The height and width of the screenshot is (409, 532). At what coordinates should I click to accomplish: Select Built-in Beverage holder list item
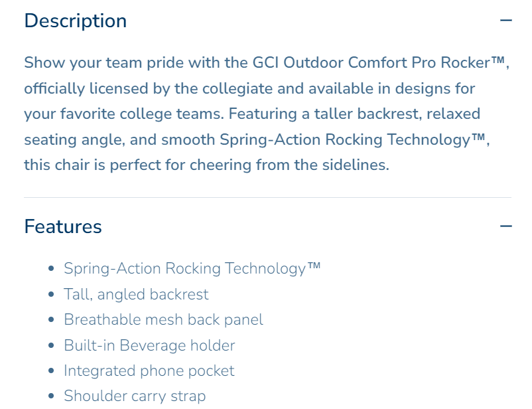click(x=149, y=345)
